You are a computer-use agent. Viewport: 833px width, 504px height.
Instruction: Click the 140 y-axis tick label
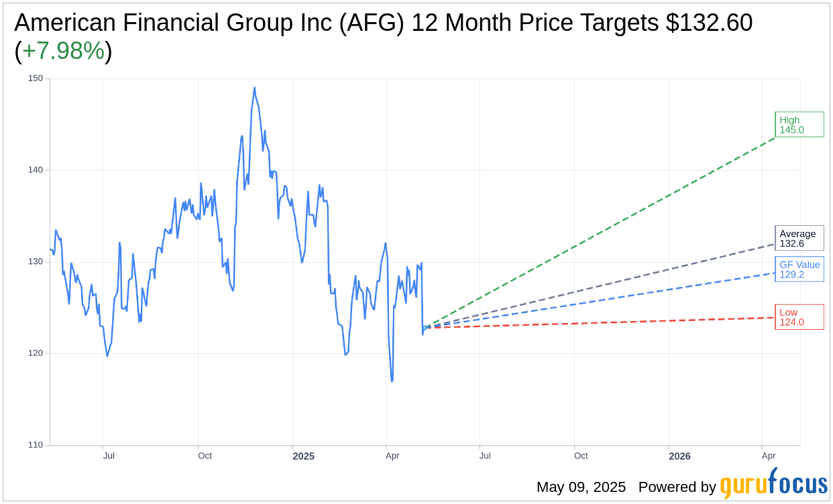pos(36,170)
